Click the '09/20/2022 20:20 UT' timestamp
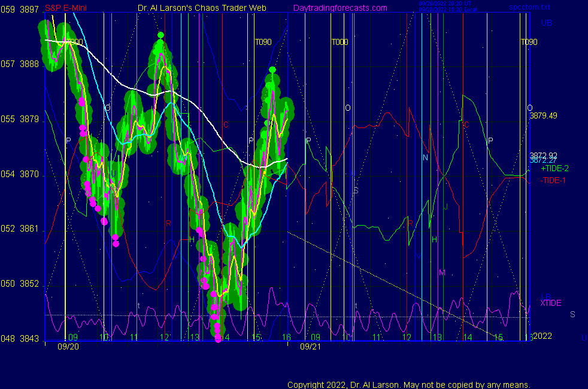The height and width of the screenshot is (389, 588). tap(445, 4)
